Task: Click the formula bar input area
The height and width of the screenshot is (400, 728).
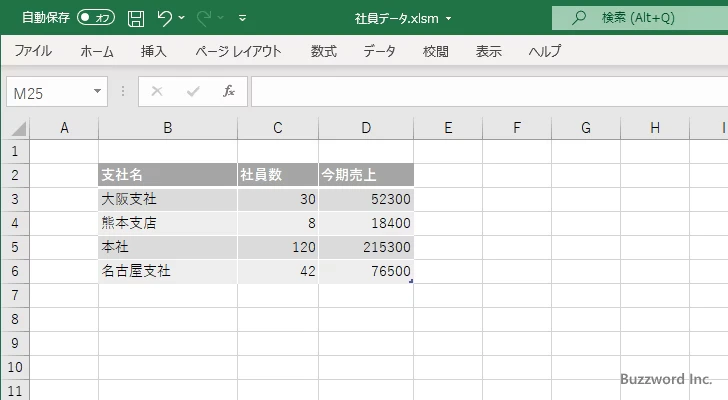Action: pyautogui.click(x=490, y=92)
